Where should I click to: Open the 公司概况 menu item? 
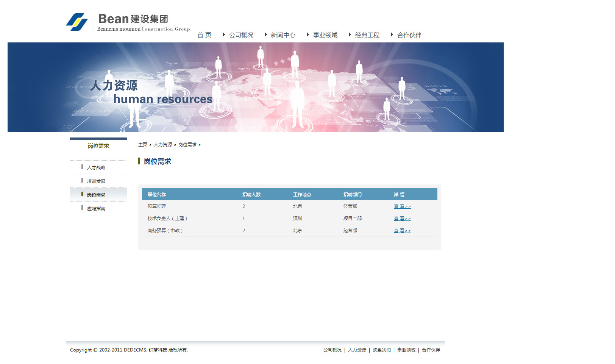pos(241,35)
